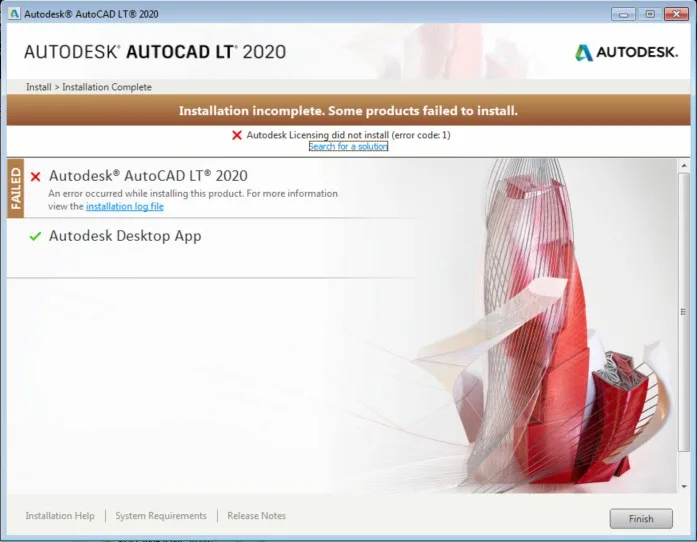Click the Autodesk logo in the header
The height and width of the screenshot is (542, 697).
coord(626,53)
